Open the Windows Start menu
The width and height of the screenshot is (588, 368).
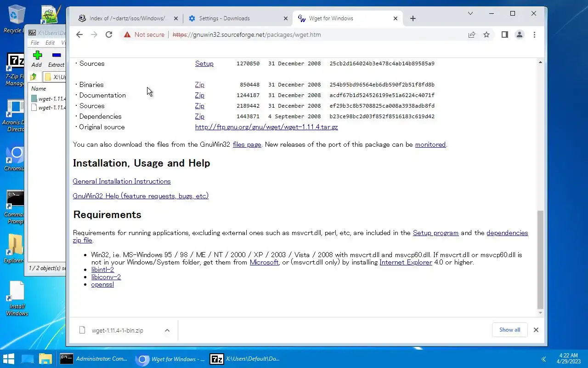point(8,359)
